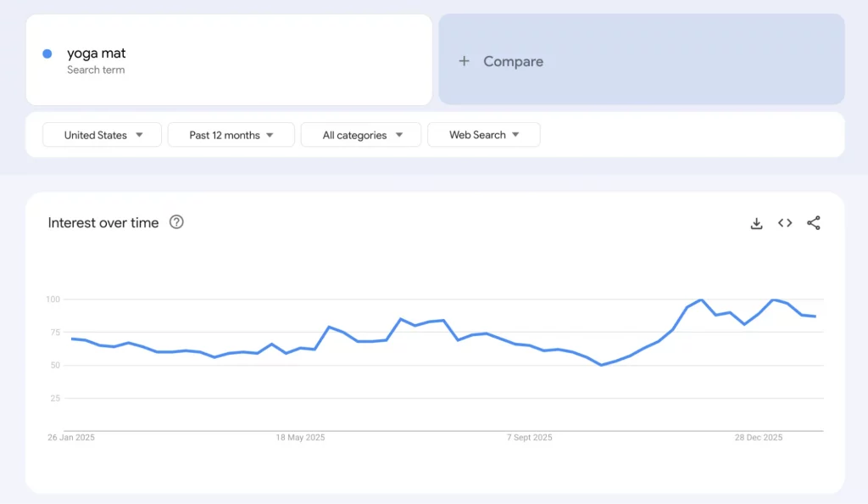
Task: Open the Web Search type dropdown
Action: point(484,135)
